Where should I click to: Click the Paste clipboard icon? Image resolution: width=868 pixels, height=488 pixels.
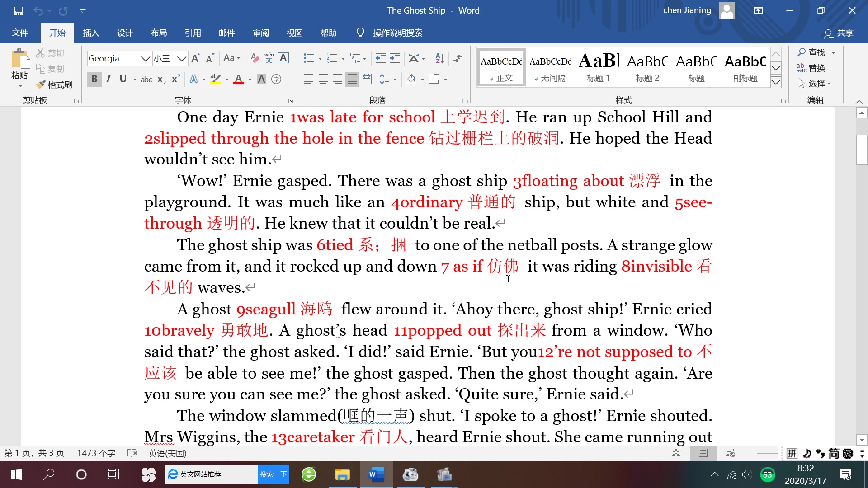[20, 59]
